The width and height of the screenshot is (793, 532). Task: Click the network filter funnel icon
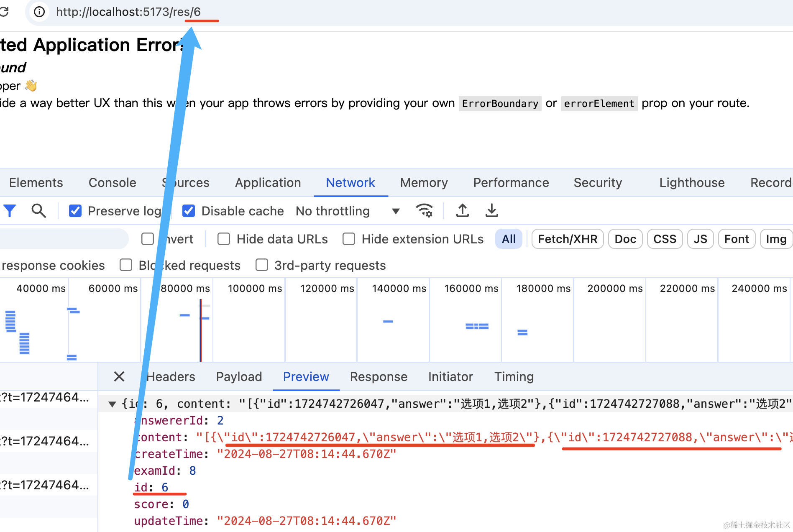10,211
